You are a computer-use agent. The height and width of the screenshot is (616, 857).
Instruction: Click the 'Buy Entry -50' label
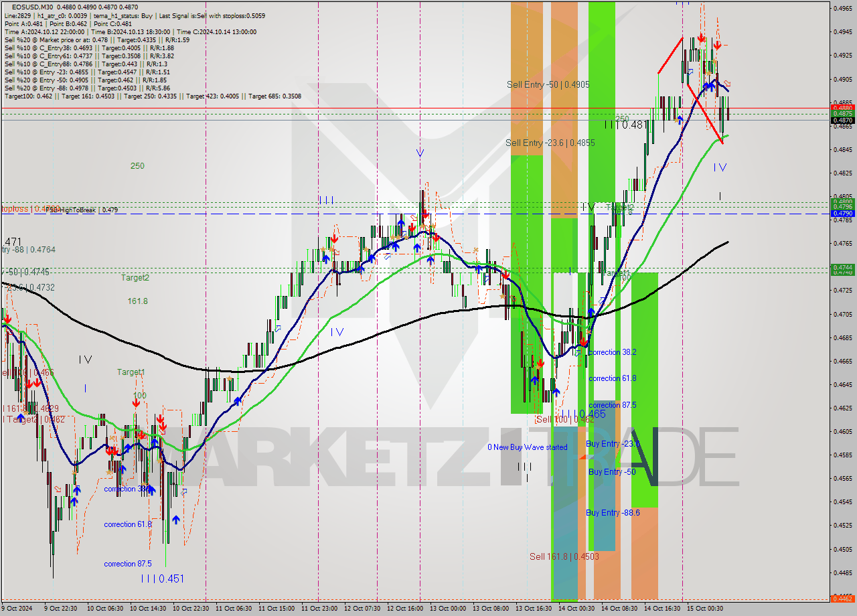pyautogui.click(x=612, y=471)
